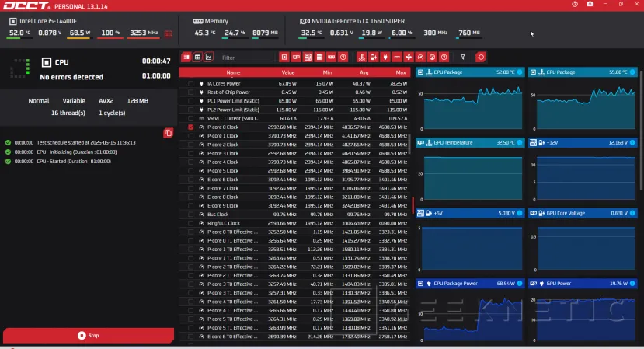Check the Bus Clock checkbox
644x349 pixels.
(190, 215)
